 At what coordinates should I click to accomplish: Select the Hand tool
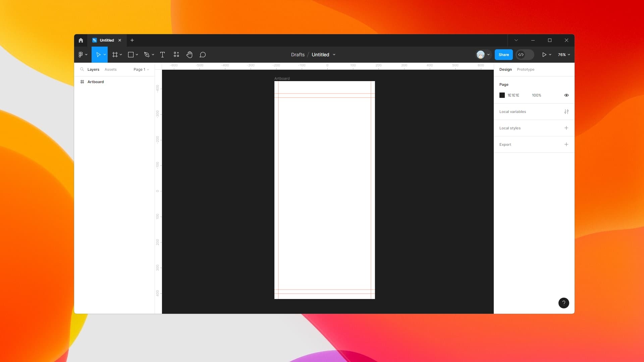pos(189,54)
